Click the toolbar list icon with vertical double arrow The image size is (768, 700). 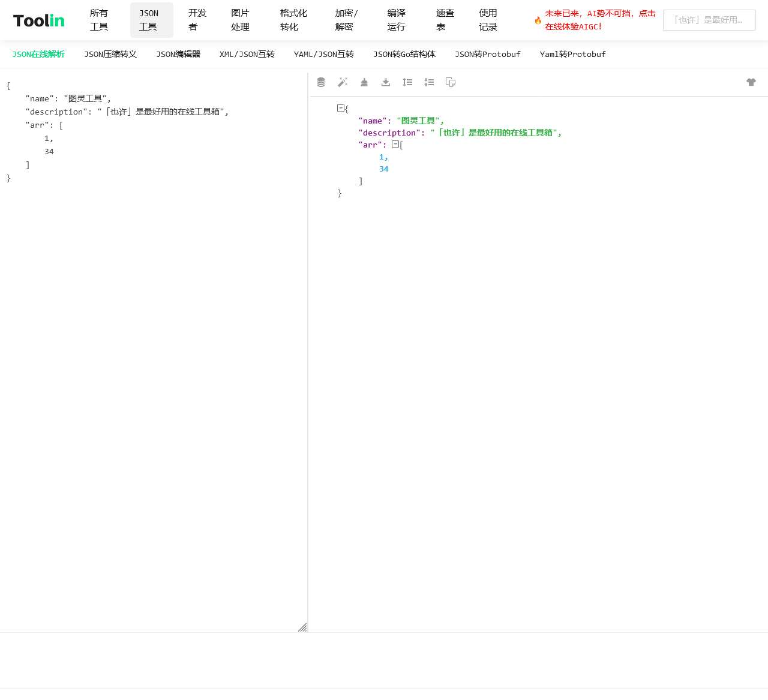coord(407,82)
